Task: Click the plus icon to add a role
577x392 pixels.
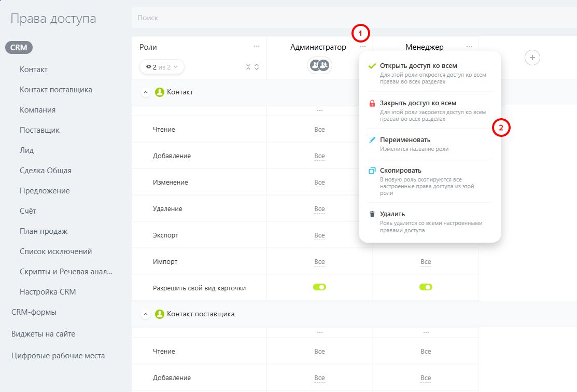Action: tap(532, 57)
